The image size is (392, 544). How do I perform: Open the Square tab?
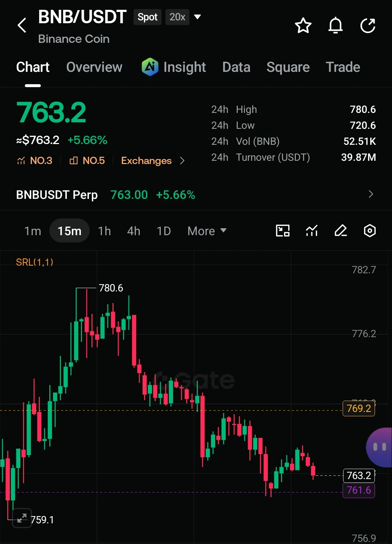(288, 67)
